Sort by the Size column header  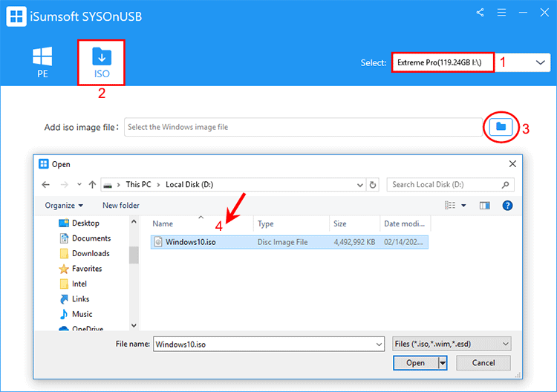tap(354, 223)
